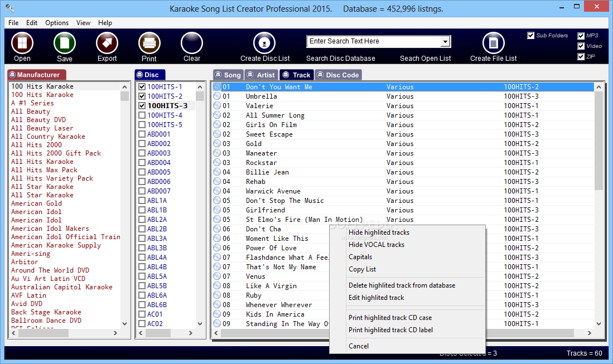Click Search Disc Database button
The width and height of the screenshot is (613, 364).
340,58
